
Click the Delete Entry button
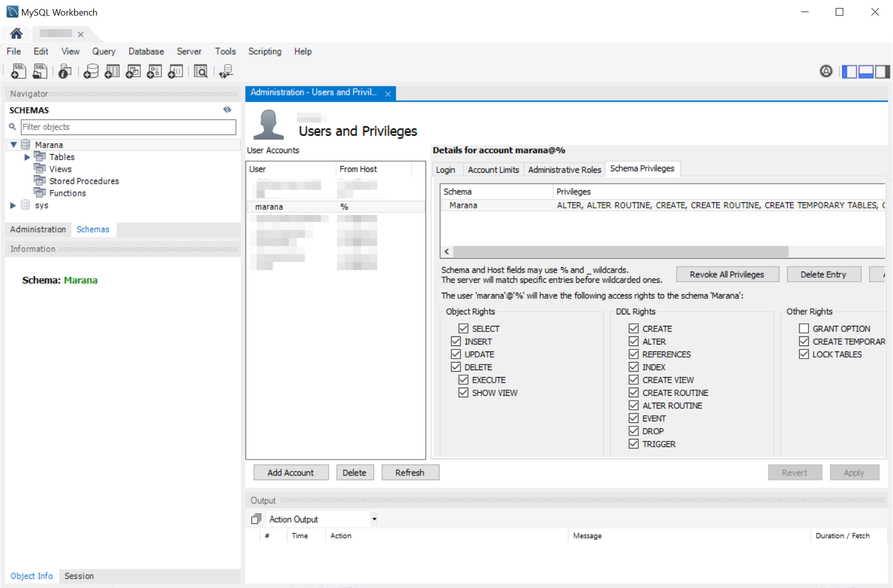pyautogui.click(x=823, y=274)
